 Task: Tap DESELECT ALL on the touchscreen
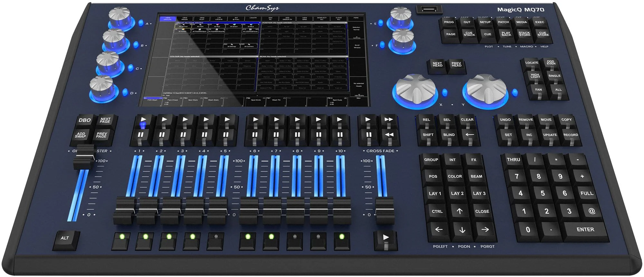click(322, 19)
